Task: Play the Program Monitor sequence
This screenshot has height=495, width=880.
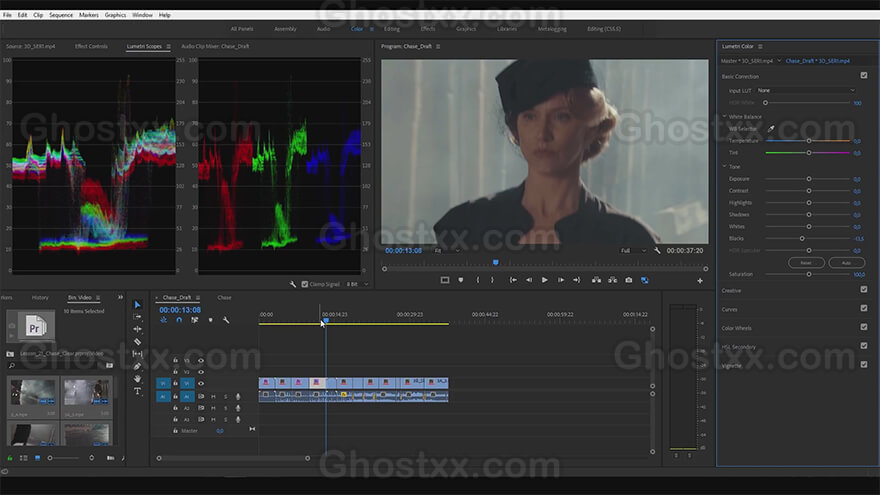Action: click(544, 279)
